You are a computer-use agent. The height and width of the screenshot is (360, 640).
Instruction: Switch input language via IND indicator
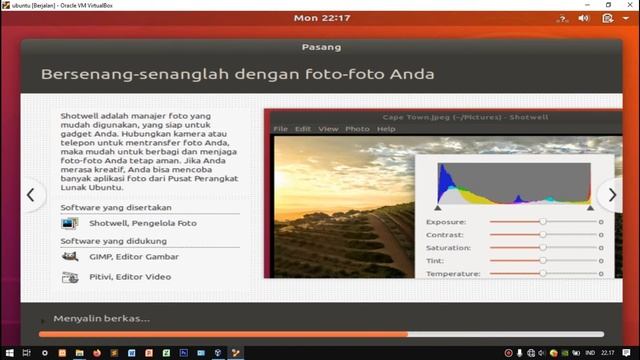590,353
